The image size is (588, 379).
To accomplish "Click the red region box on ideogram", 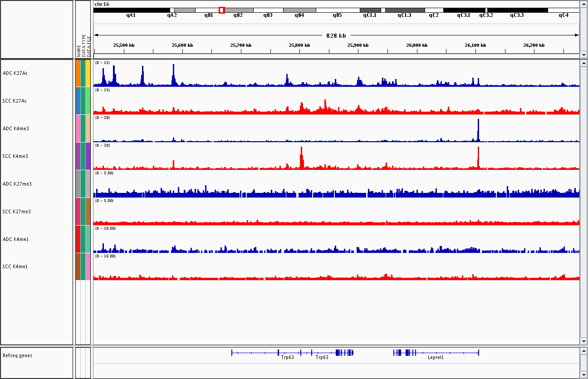I will tap(221, 10).
